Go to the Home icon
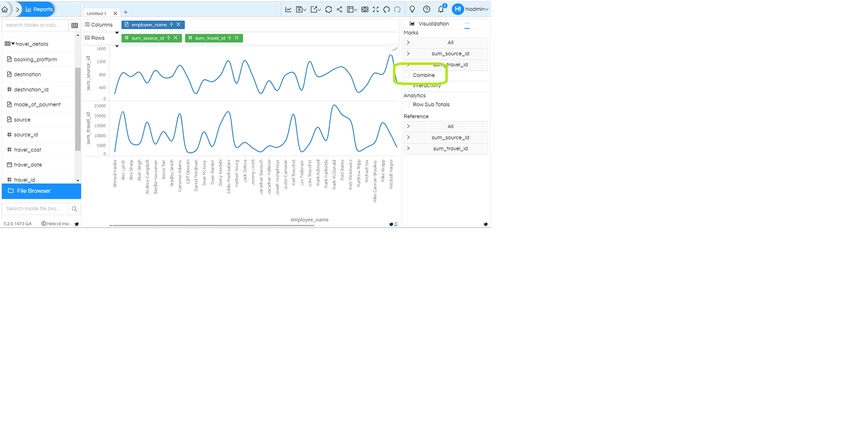 point(5,9)
